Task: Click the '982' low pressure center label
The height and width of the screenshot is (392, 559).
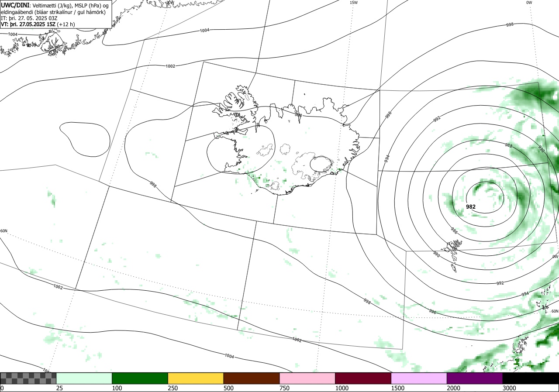Action: [x=471, y=207]
